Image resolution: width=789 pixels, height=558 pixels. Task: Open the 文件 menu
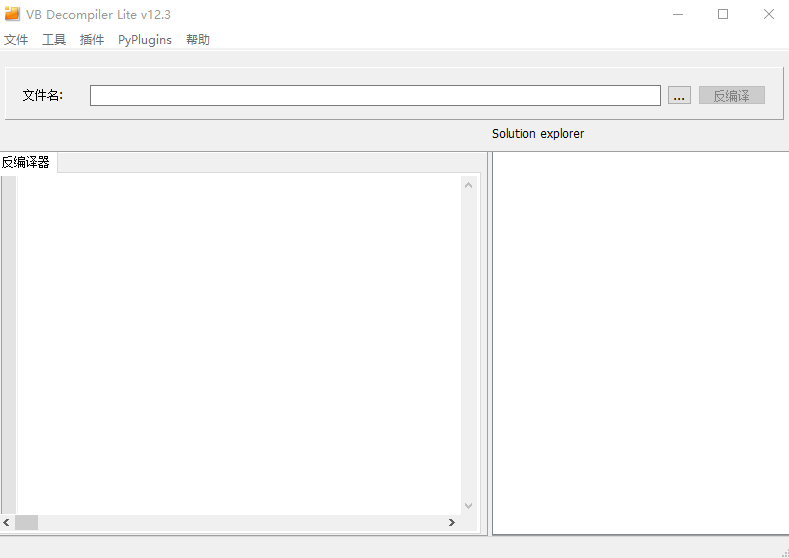(16, 40)
